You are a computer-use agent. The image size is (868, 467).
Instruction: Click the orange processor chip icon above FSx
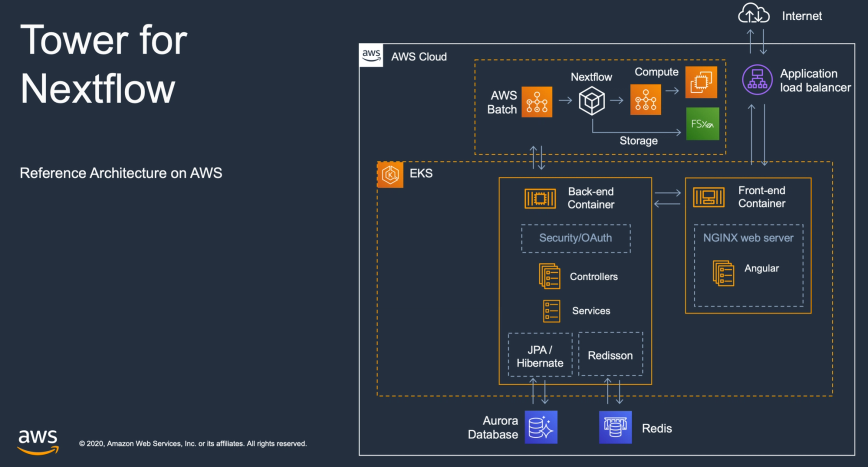pos(701,82)
